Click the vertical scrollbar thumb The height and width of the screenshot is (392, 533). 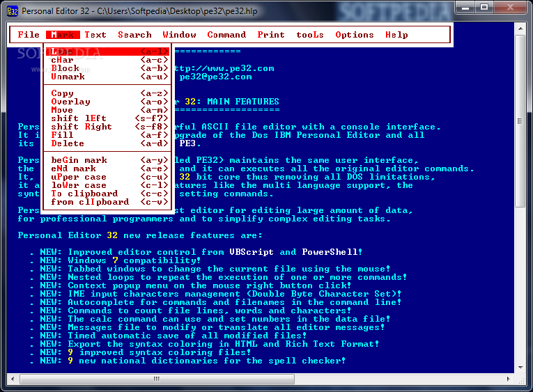point(520,120)
